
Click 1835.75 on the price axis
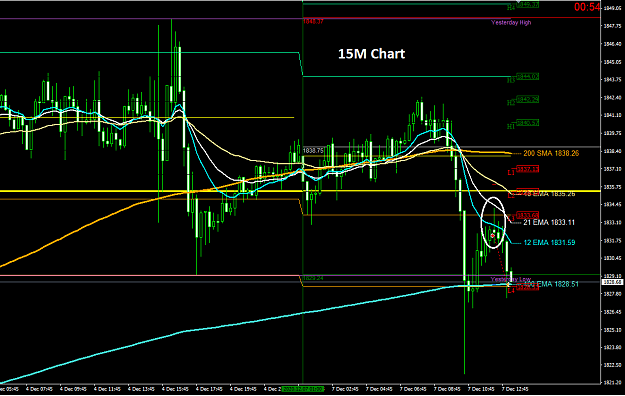[613, 187]
